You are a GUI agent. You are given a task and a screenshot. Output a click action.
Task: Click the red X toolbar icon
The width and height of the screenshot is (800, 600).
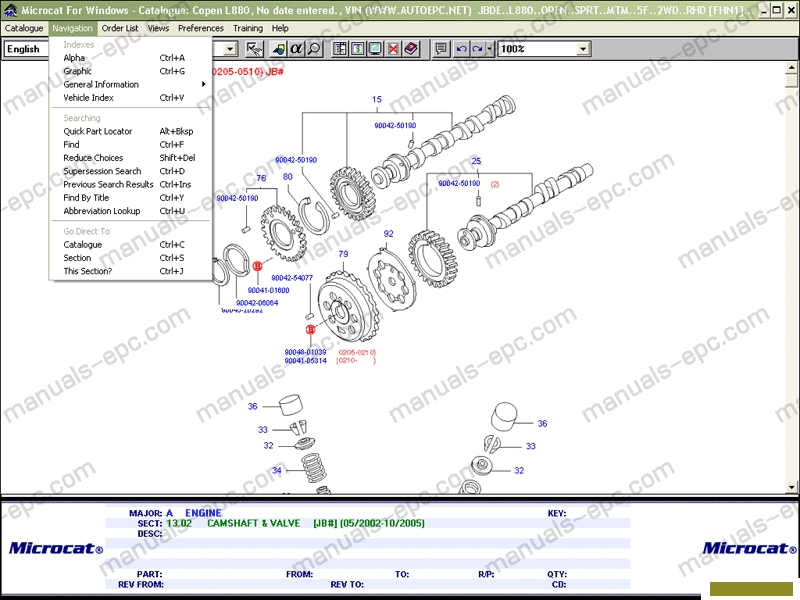click(393, 49)
